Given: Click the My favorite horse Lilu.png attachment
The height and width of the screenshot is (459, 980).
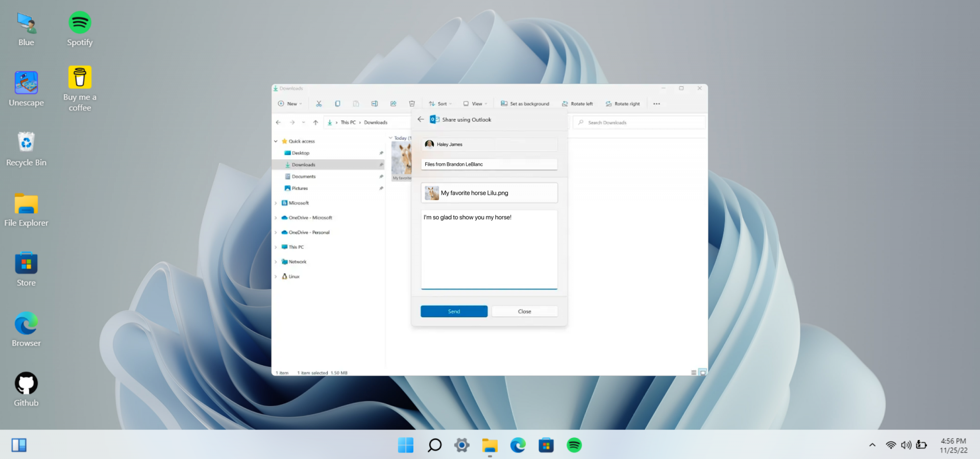Looking at the screenshot, I should pyautogui.click(x=489, y=193).
